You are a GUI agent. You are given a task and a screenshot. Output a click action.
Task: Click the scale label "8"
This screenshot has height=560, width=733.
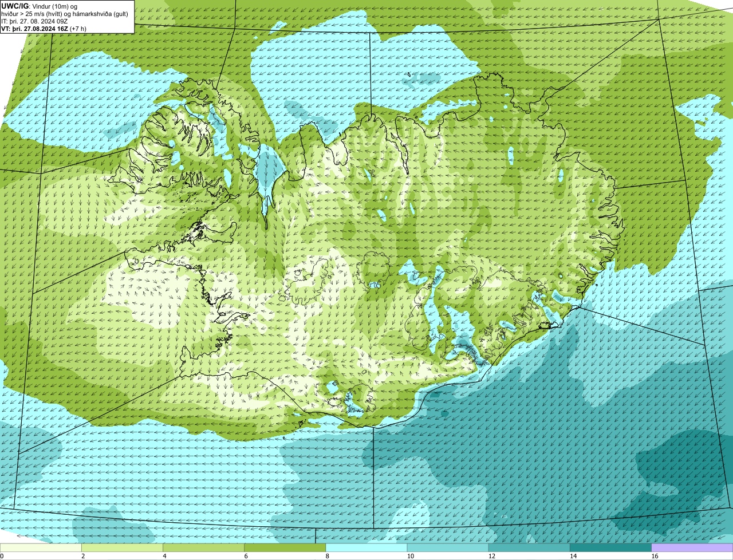[x=327, y=556]
